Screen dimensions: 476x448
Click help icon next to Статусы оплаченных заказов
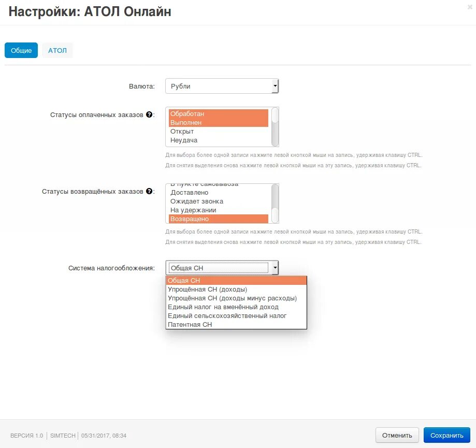(x=149, y=114)
